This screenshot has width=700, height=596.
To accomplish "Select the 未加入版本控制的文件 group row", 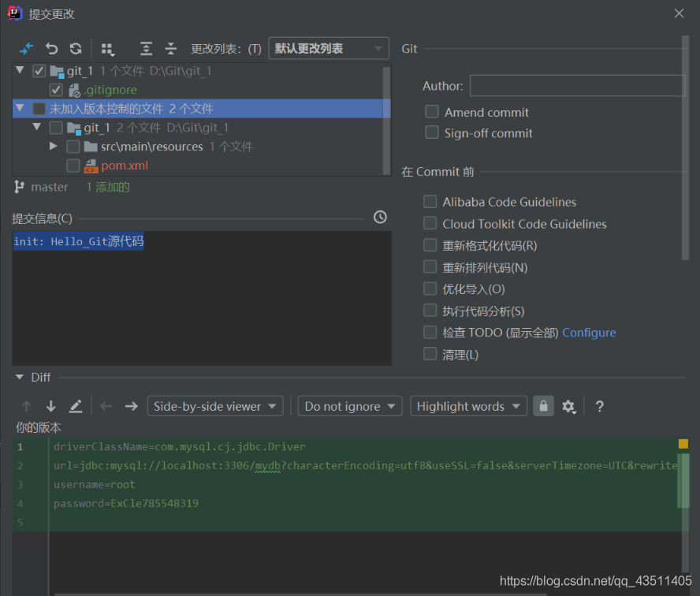I will click(131, 109).
